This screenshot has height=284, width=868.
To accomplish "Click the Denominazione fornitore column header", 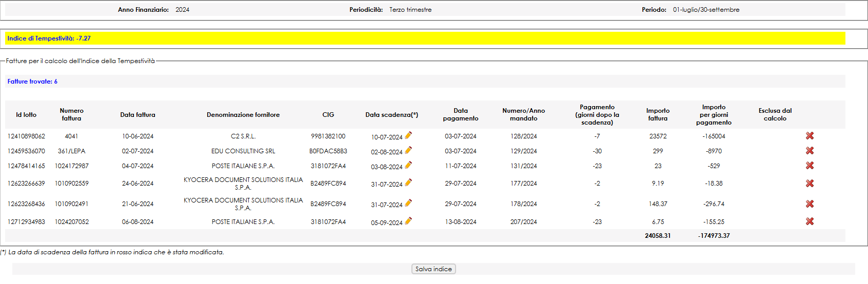I will [x=243, y=115].
